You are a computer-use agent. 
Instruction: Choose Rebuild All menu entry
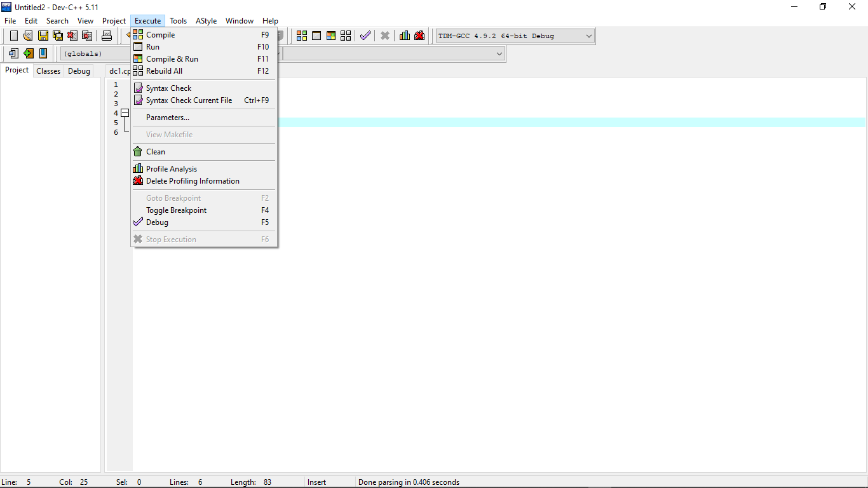[203, 71]
